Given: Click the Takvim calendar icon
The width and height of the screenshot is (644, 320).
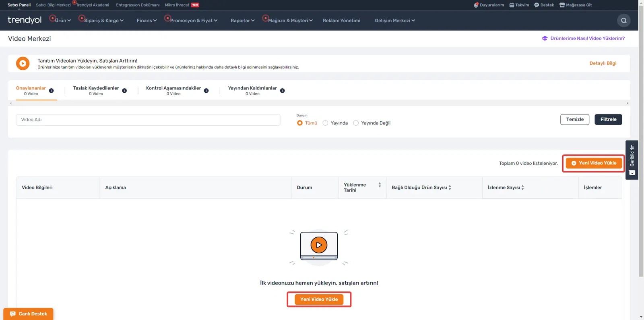Looking at the screenshot, I should pos(512,5).
